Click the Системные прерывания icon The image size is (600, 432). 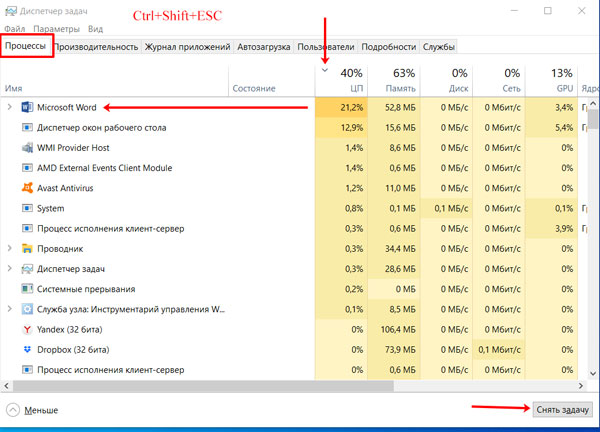click(x=27, y=289)
